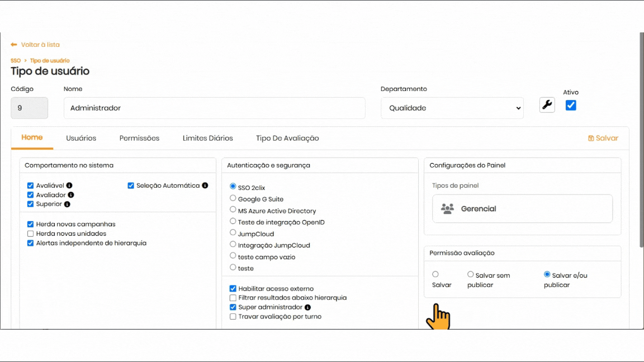Enable Herda novas unidades checkbox
This screenshot has width=644, height=362.
[x=31, y=234]
